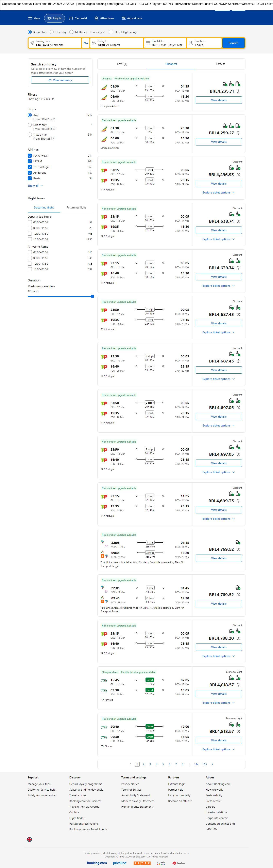The width and height of the screenshot is (273, 868).
Task: Click the Travel dates field
Action: point(165,43)
